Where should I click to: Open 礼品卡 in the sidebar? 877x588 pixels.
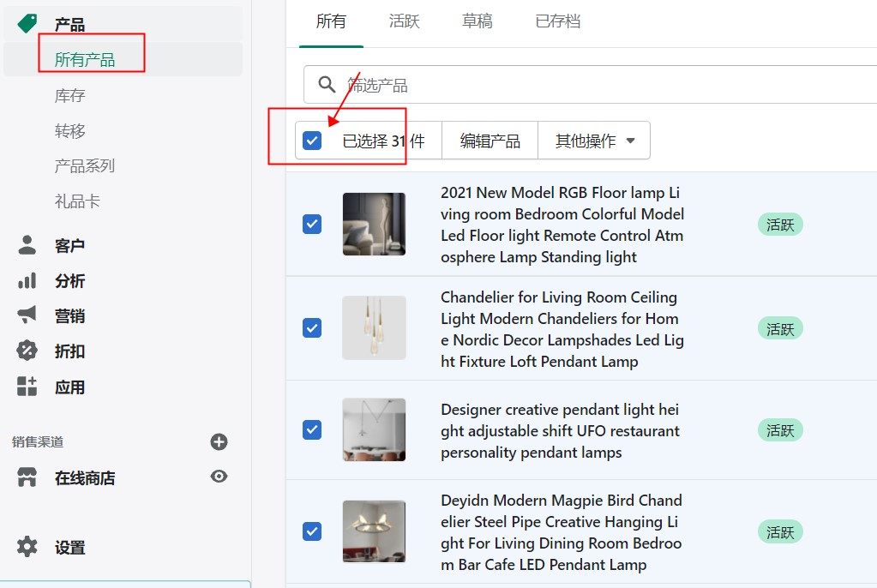click(x=77, y=201)
